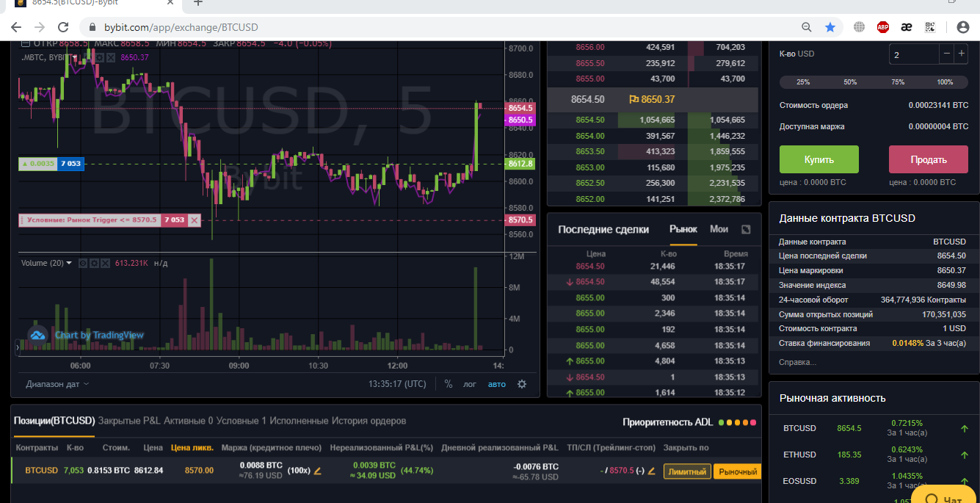
Task: Edit leverage with pencil next to 100x
Action: click(x=318, y=471)
